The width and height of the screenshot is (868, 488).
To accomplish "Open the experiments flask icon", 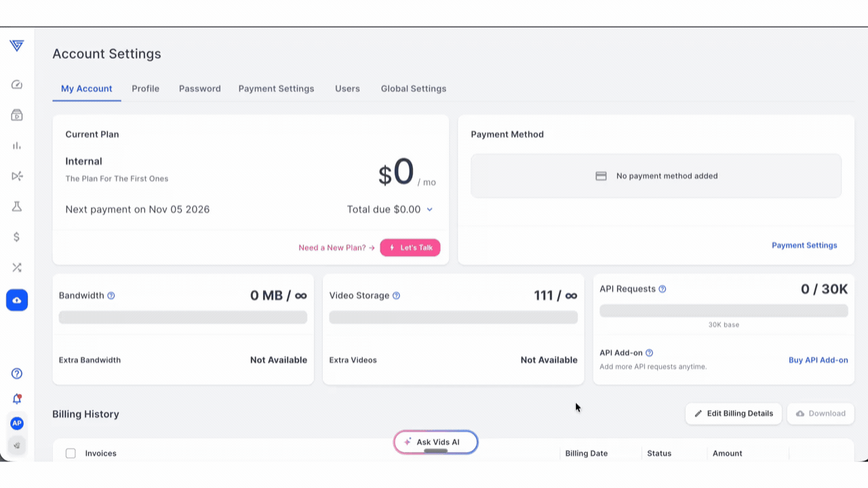I will 17,207.
